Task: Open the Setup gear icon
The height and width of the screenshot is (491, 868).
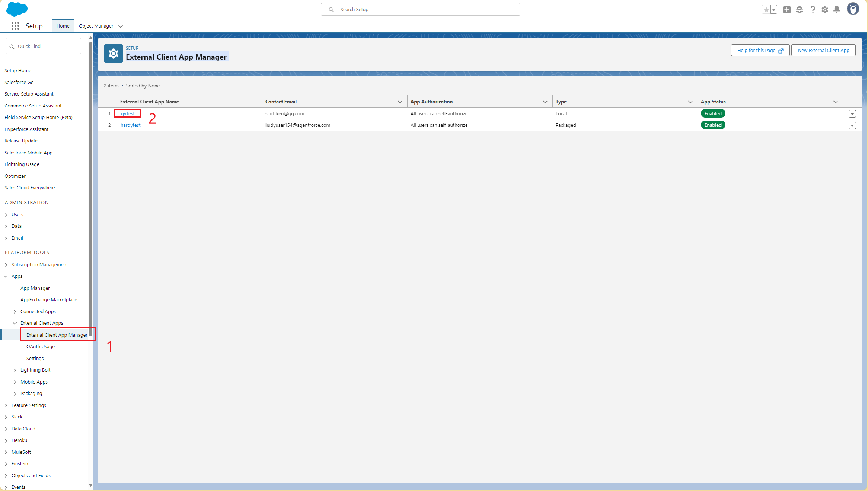Action: 825,10
